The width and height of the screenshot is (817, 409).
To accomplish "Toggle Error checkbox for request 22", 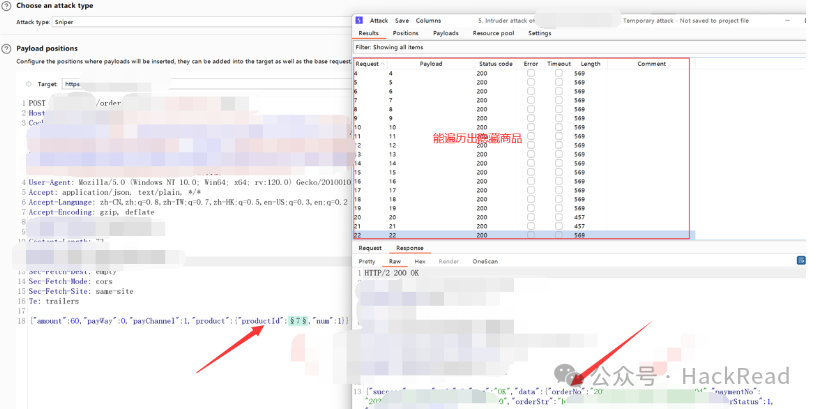I will click(530, 235).
